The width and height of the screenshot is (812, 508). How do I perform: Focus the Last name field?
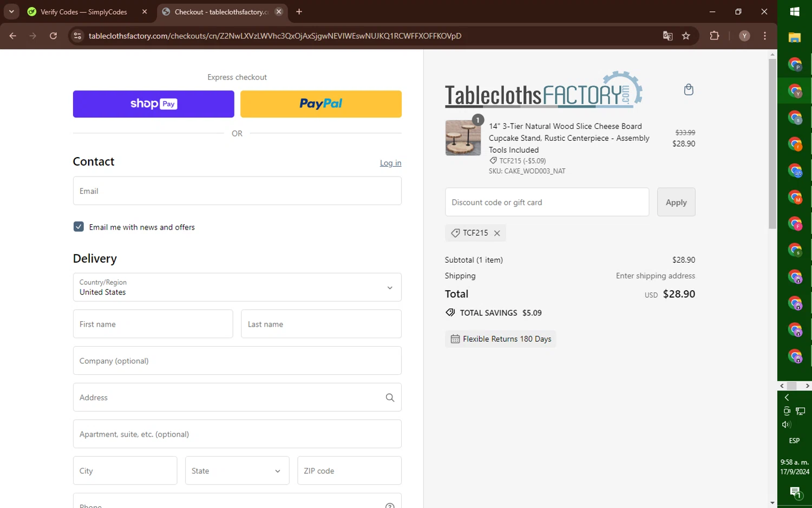tap(321, 324)
